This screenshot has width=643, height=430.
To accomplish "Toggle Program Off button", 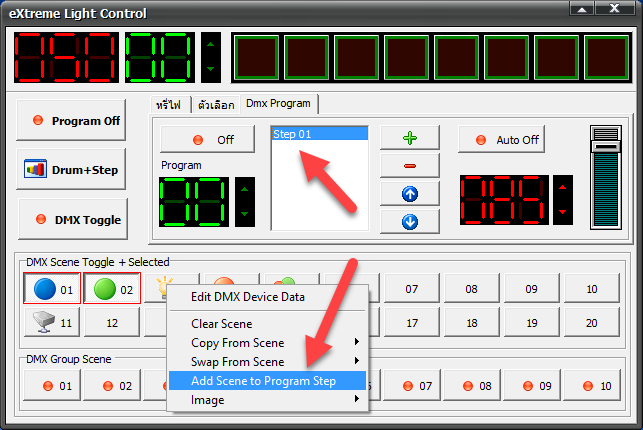I will pos(71,121).
